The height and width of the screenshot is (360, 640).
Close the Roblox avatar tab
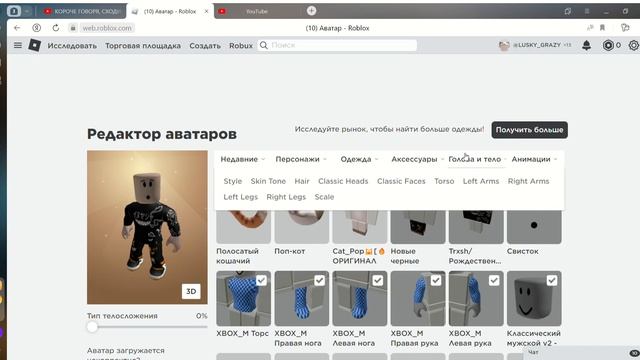(x=206, y=11)
